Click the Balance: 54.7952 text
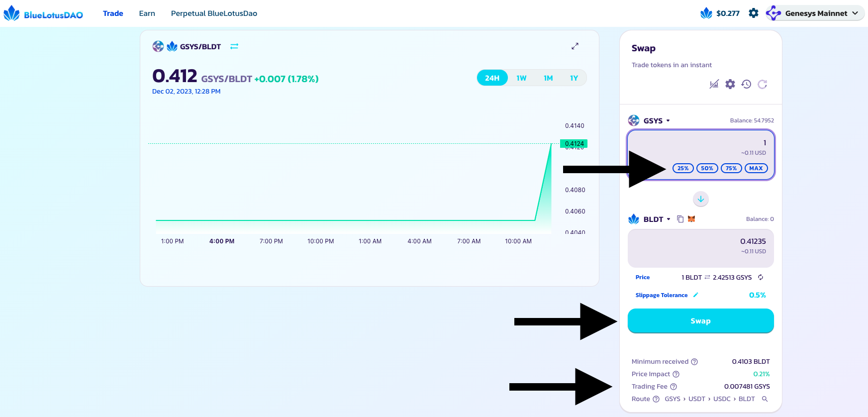The image size is (868, 417). [752, 120]
